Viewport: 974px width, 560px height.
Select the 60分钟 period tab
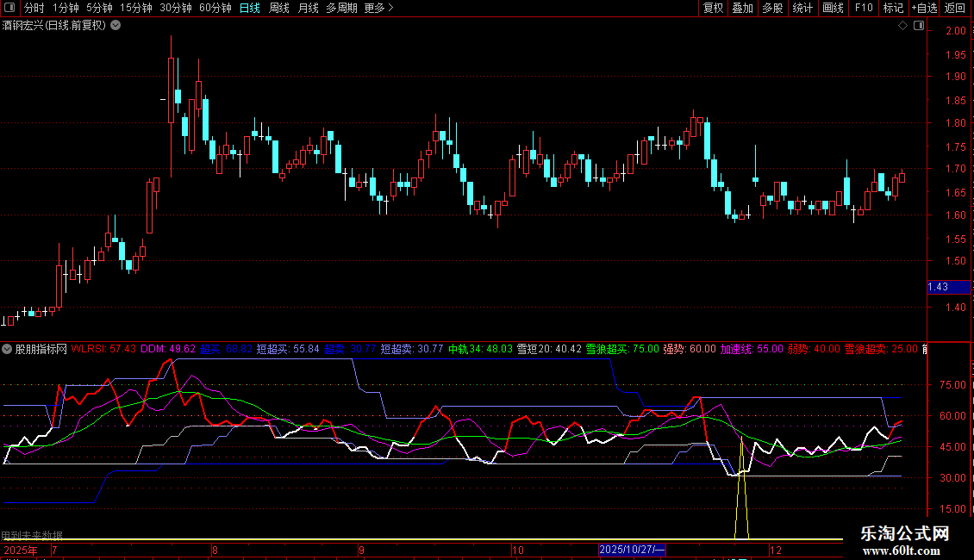[x=215, y=9]
